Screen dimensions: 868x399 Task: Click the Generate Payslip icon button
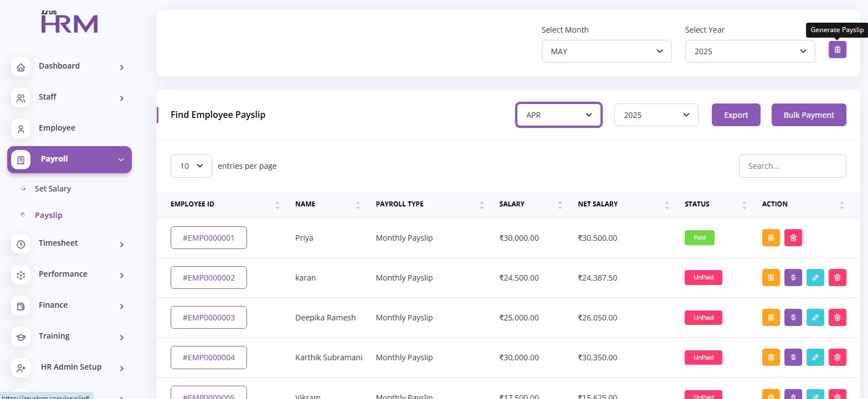point(837,50)
